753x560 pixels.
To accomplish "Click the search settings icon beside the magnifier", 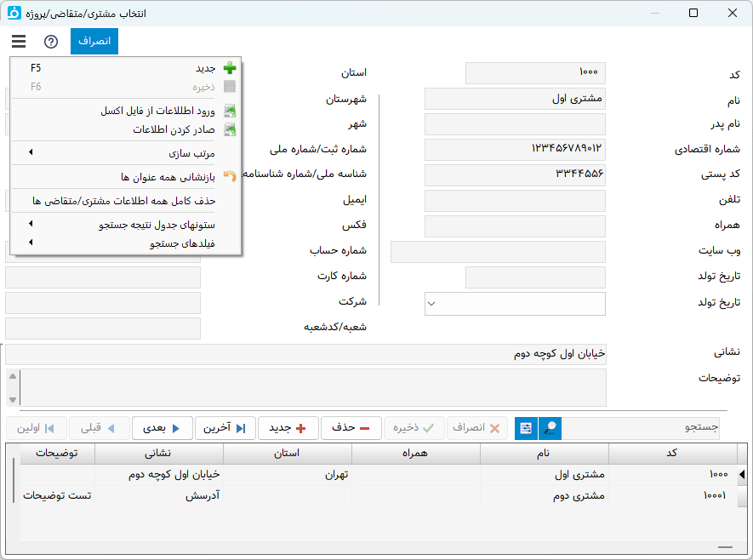I will coord(525,428).
